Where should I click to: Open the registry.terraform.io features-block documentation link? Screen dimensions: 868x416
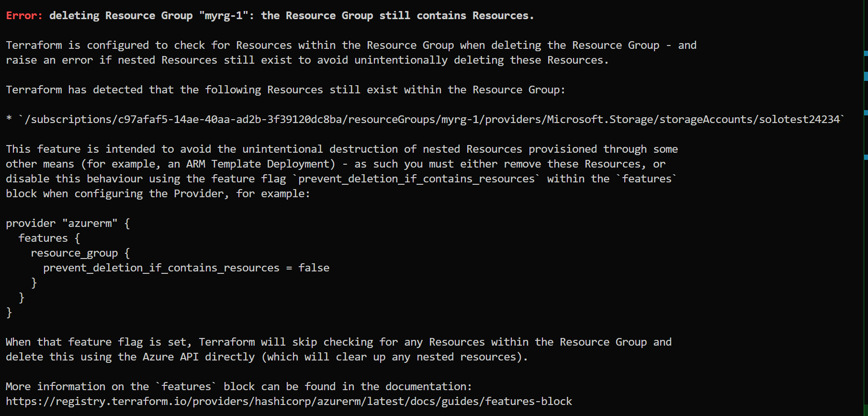click(x=289, y=401)
